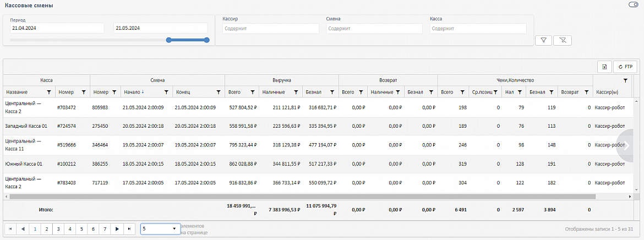
Task: Open filter for Чеки Безнал column
Action: click(x=552, y=92)
